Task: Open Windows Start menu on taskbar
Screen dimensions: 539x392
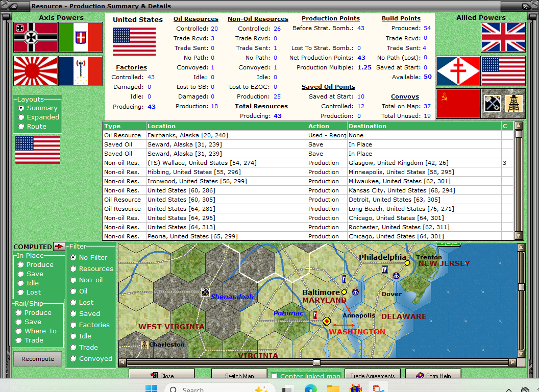Action: (151, 388)
